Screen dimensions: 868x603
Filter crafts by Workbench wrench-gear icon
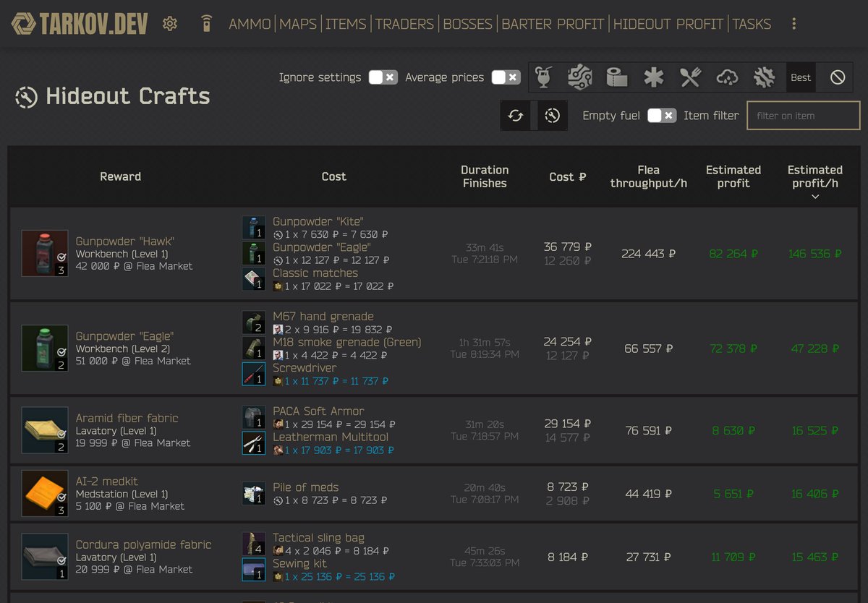(x=765, y=77)
